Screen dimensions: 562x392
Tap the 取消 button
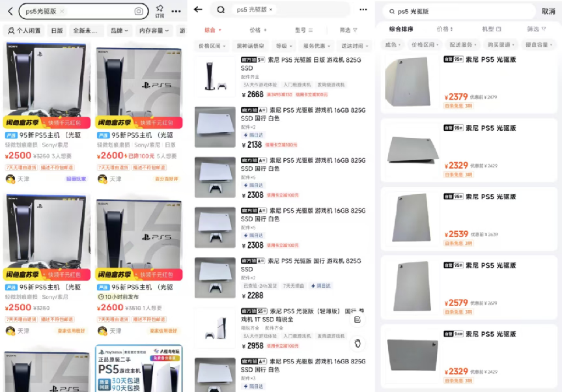point(548,12)
